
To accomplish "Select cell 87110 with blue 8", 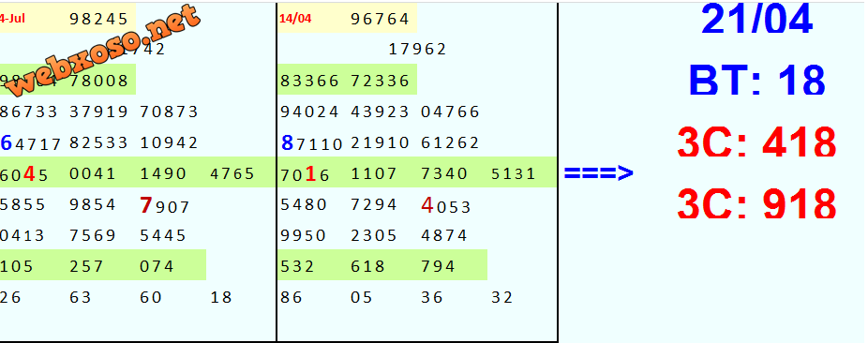I will click(312, 143).
